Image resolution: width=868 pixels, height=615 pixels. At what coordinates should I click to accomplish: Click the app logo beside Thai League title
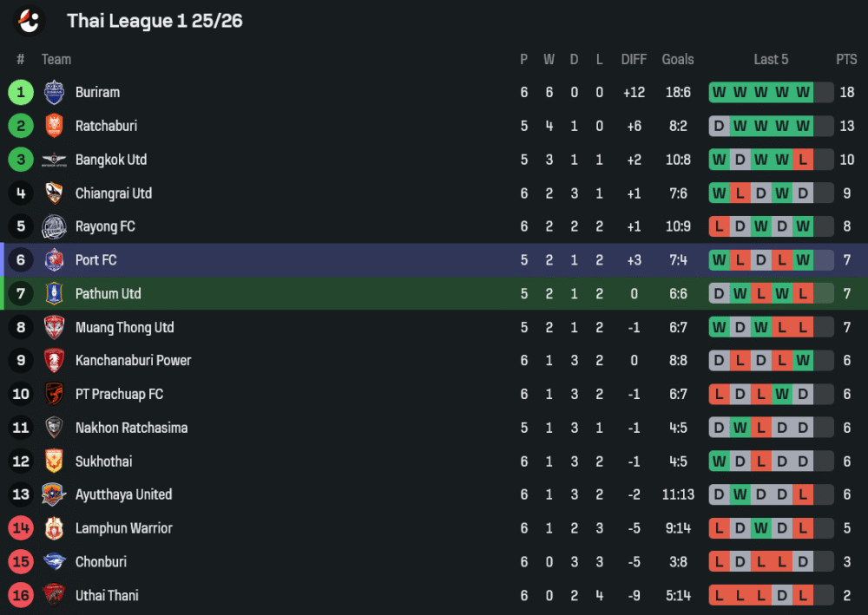click(x=30, y=21)
